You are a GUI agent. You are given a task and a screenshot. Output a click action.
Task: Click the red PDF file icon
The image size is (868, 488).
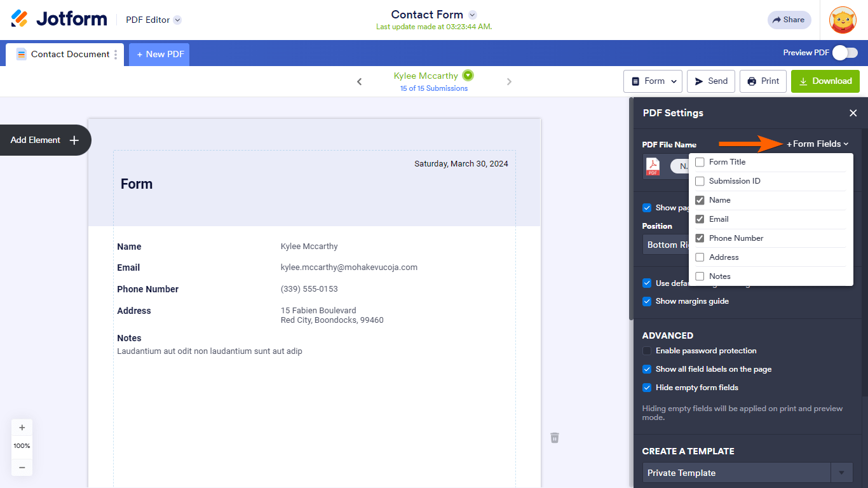point(653,166)
